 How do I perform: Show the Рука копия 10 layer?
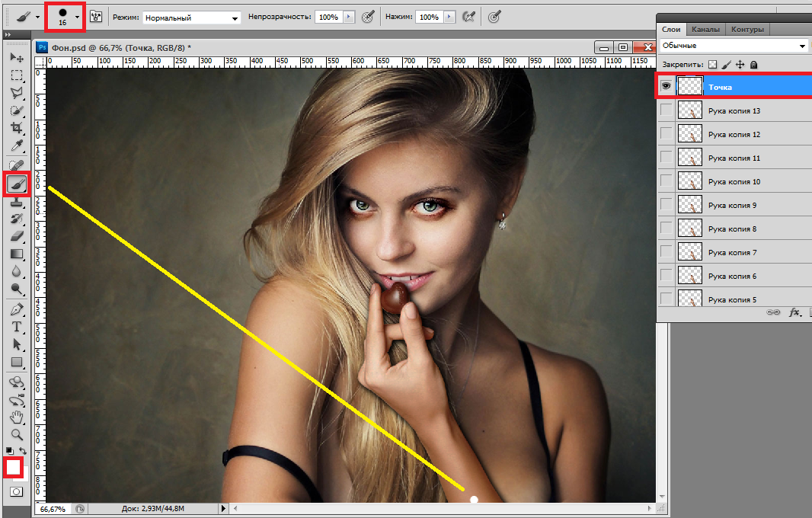667,182
